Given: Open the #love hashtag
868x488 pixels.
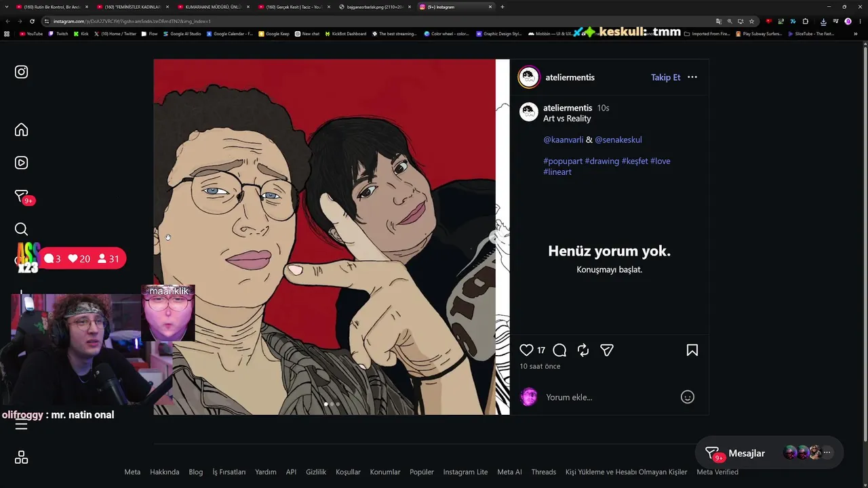Looking at the screenshot, I should [x=660, y=161].
